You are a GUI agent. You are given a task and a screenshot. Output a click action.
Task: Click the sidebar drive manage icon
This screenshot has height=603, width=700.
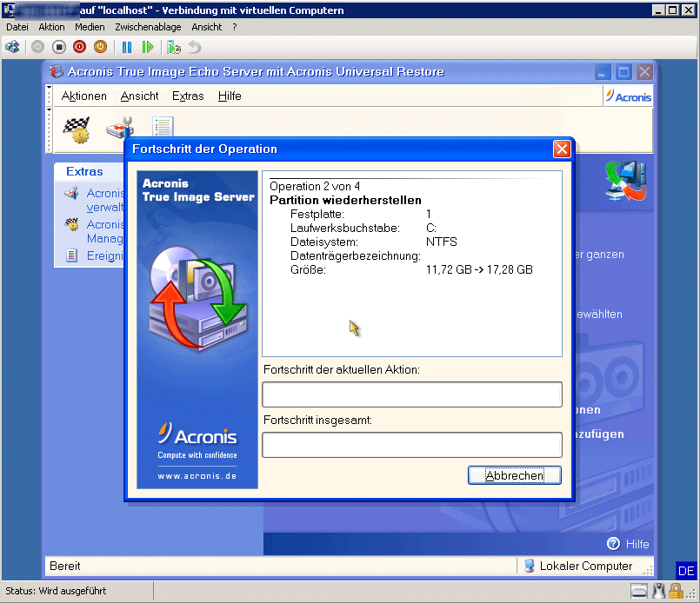click(71, 194)
